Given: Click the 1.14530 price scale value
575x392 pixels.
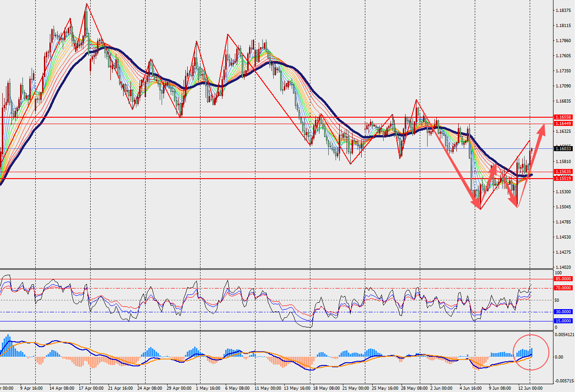Looking at the screenshot, I should coord(563,237).
